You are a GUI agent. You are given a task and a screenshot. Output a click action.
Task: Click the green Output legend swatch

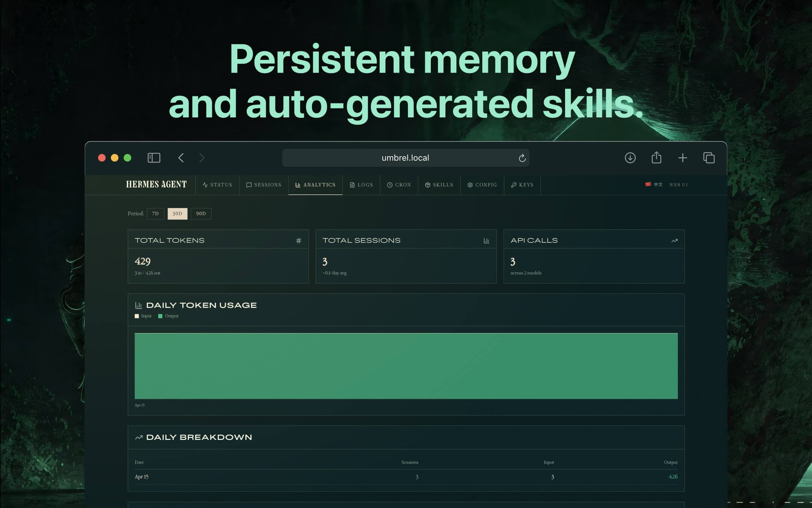tap(160, 316)
